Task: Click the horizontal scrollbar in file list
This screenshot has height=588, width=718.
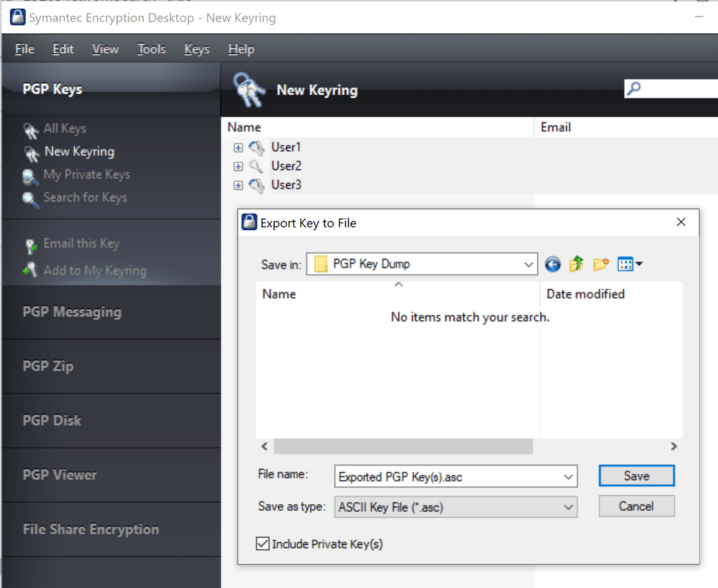Action: (x=403, y=446)
